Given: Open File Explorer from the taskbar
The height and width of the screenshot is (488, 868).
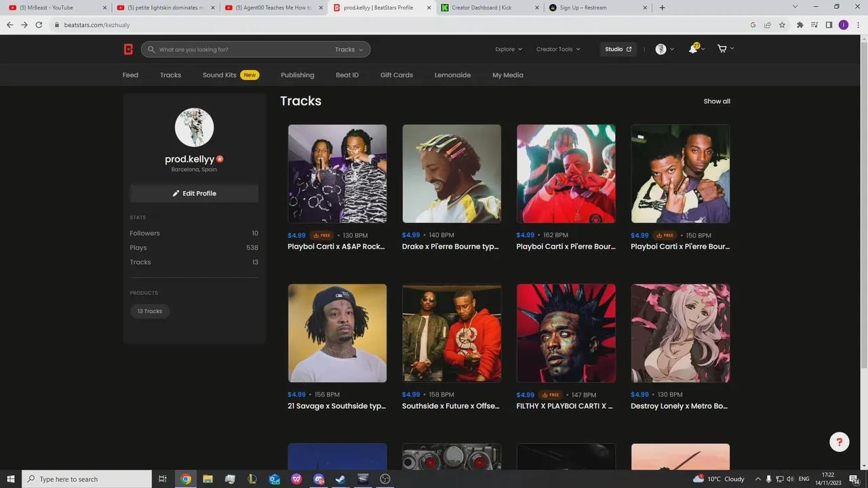Looking at the screenshot, I should click(208, 479).
